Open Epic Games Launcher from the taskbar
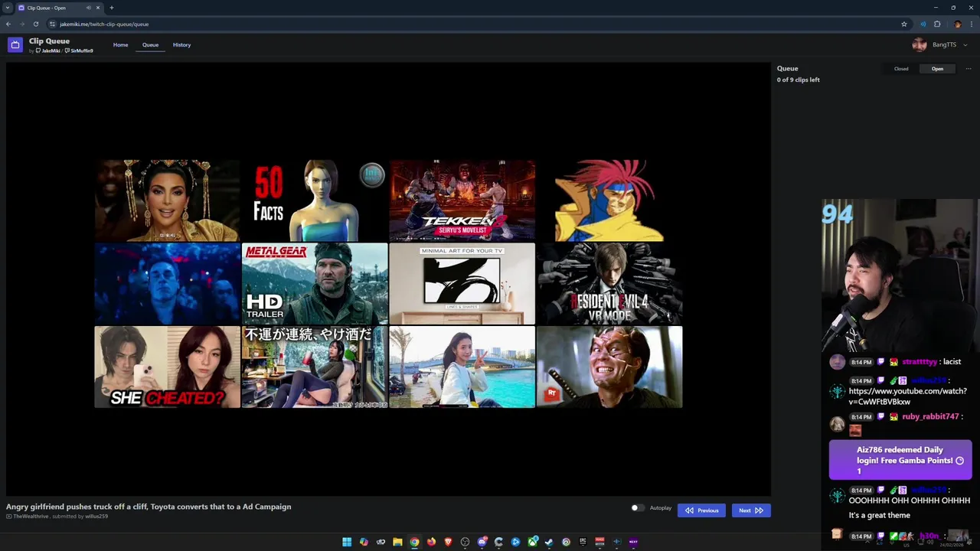980x551 pixels. tap(583, 542)
